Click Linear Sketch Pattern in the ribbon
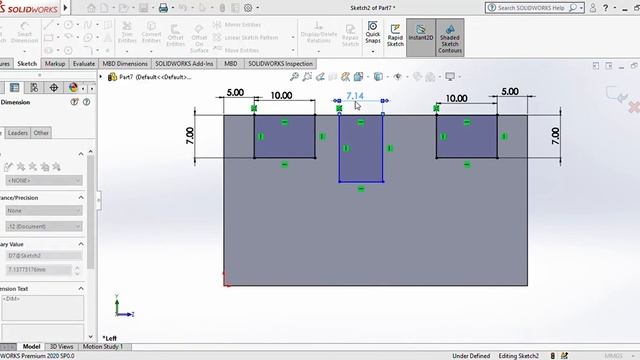Image resolution: width=640 pixels, height=360 pixels. pyautogui.click(x=246, y=38)
